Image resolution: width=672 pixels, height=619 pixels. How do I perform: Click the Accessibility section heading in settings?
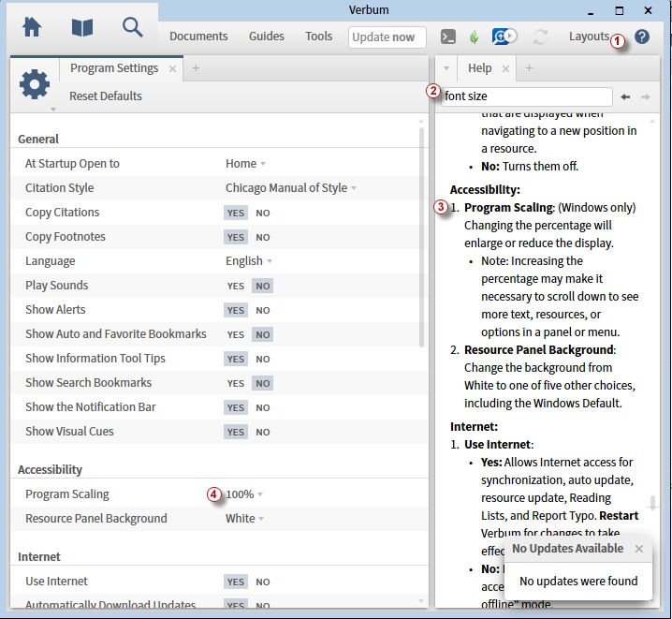pyautogui.click(x=50, y=470)
